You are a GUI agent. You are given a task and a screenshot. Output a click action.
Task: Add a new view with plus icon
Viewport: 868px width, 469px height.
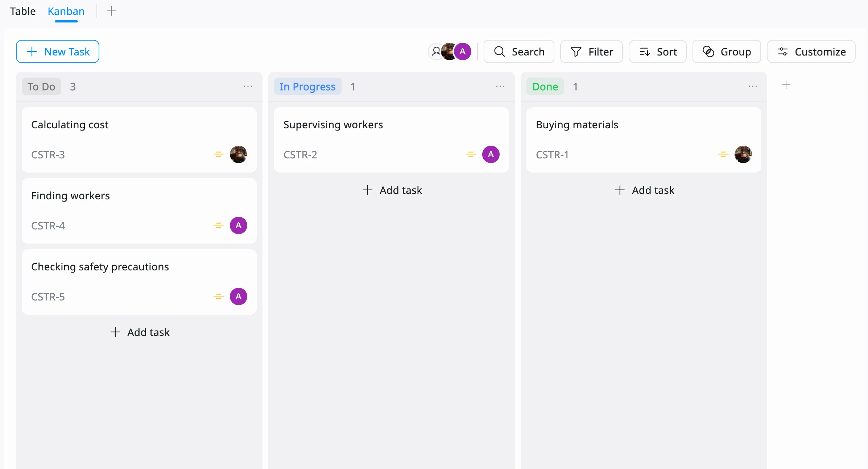112,11
